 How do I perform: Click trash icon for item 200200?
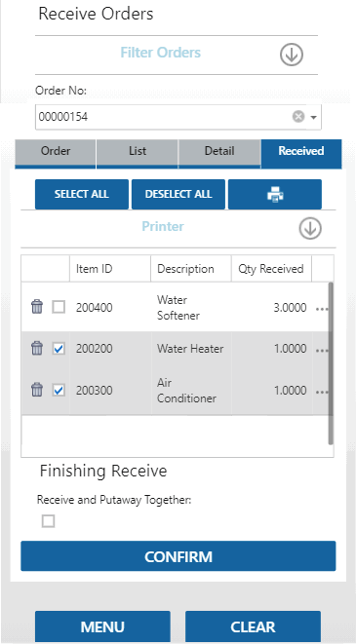coord(37,348)
